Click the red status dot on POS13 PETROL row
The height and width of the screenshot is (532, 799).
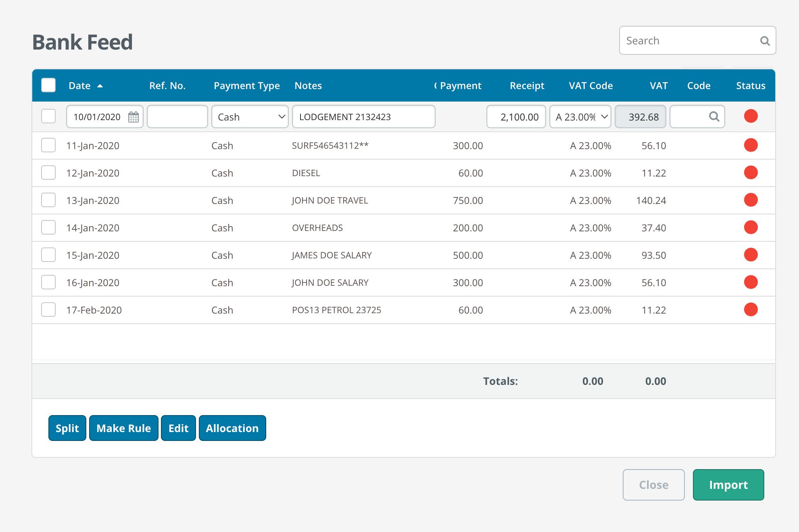pos(751,310)
